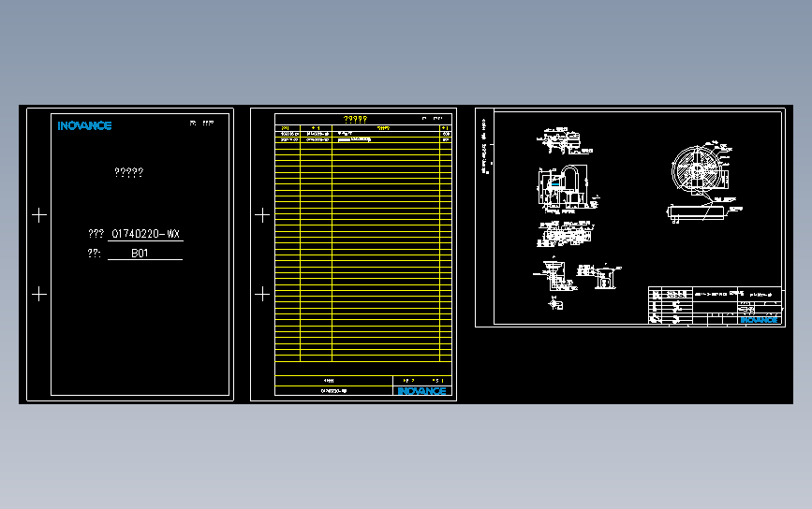The height and width of the screenshot is (509, 812).
Task: Select the vertical text in the drawing's left margin
Action: pos(485,146)
